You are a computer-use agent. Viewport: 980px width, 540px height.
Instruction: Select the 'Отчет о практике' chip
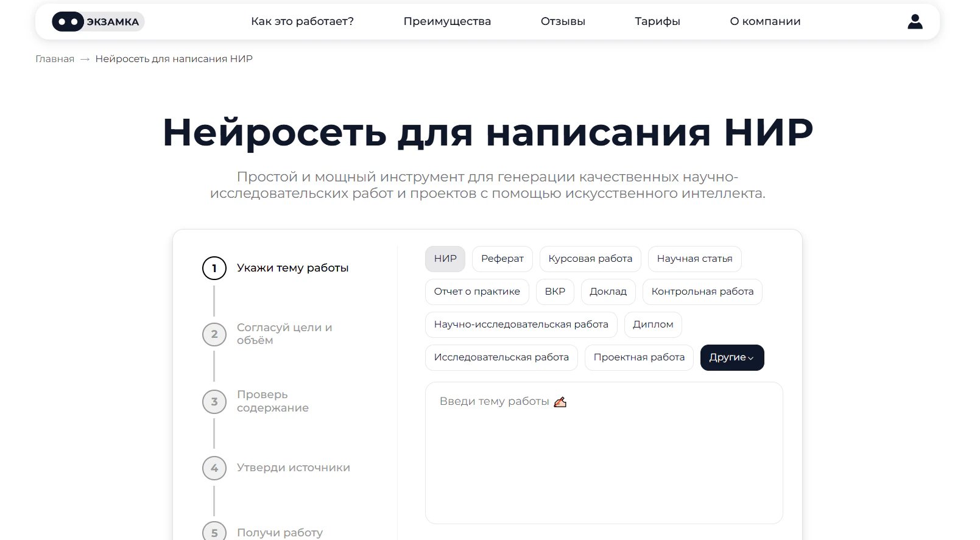click(x=477, y=292)
